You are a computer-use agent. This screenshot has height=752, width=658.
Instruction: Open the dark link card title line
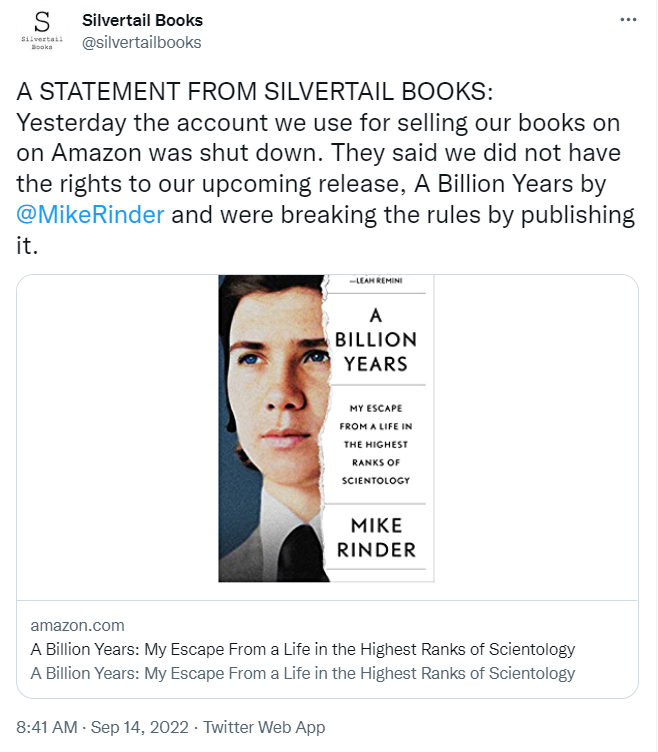coord(303,649)
